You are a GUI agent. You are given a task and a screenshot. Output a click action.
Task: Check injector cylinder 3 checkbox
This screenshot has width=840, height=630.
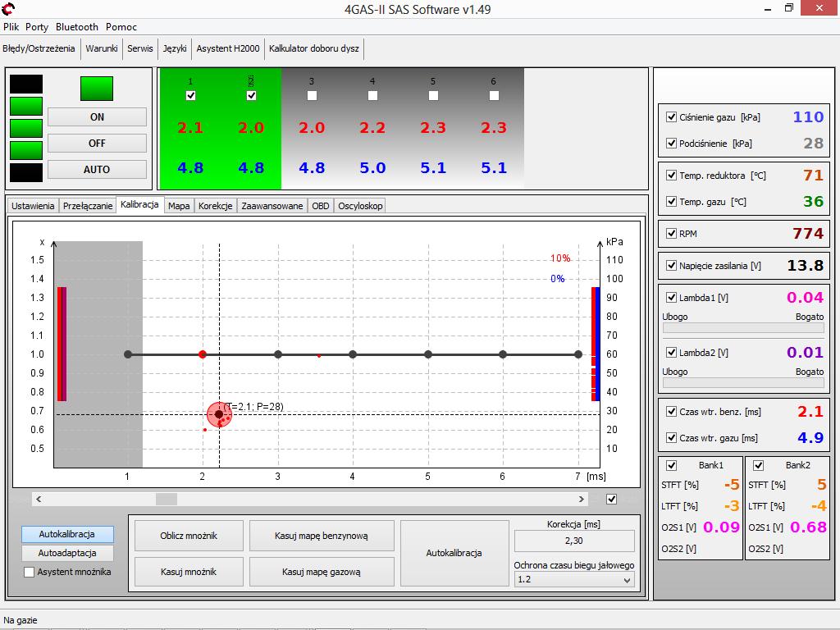(x=312, y=95)
